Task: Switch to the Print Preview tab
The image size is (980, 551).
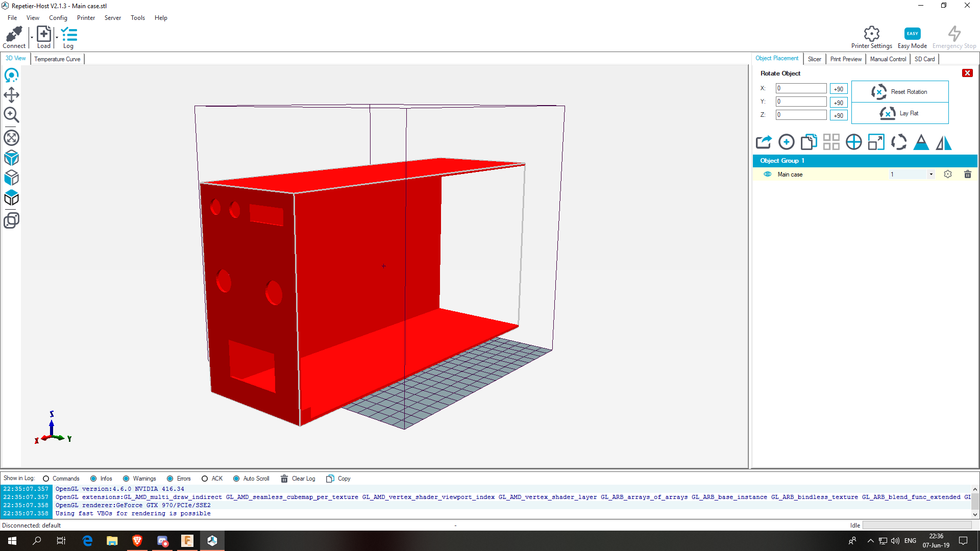Action: (x=845, y=59)
